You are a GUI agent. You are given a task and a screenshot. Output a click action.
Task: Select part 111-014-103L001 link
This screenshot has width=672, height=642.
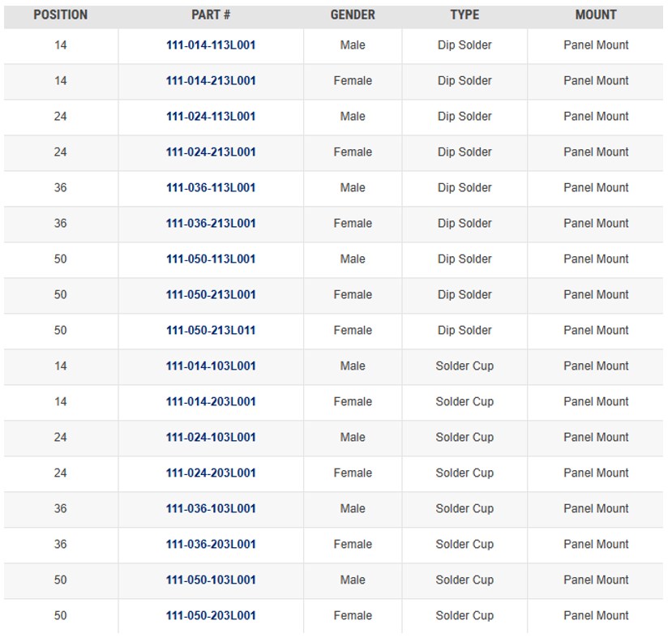pyautogui.click(x=211, y=366)
